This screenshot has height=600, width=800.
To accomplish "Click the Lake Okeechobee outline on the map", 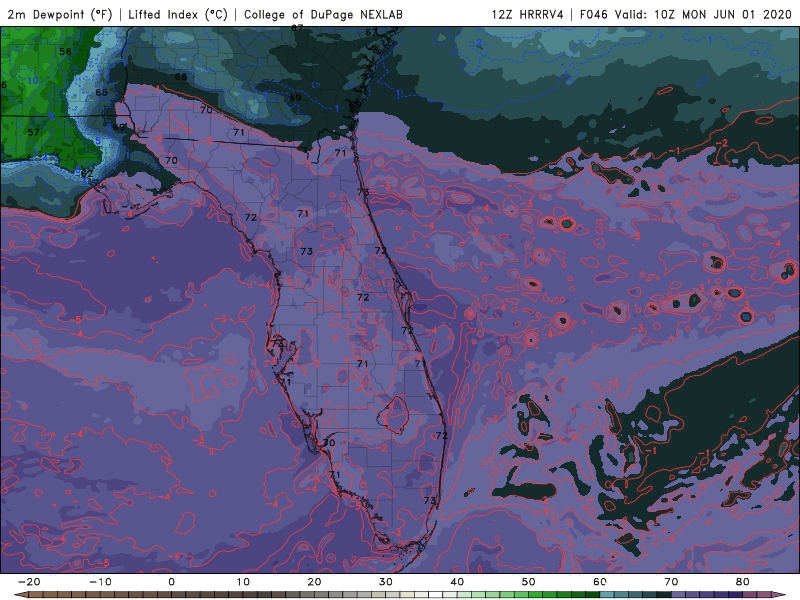I will 393,415.
